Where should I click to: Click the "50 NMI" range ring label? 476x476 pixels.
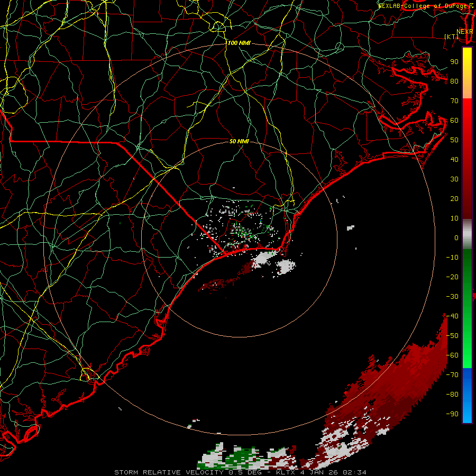click(239, 141)
